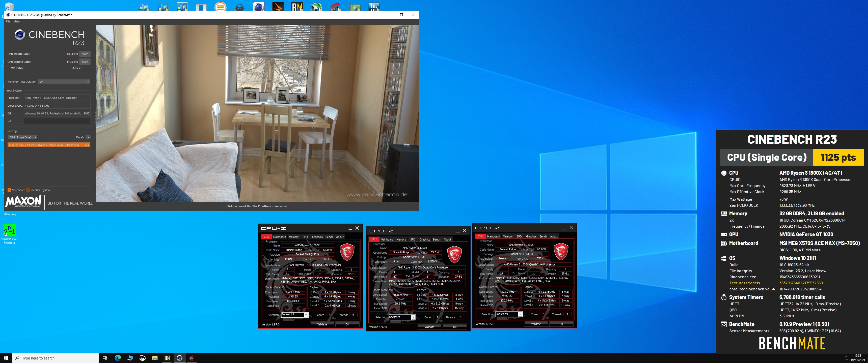Click OK in the middle CPU-Z window

[454, 327]
